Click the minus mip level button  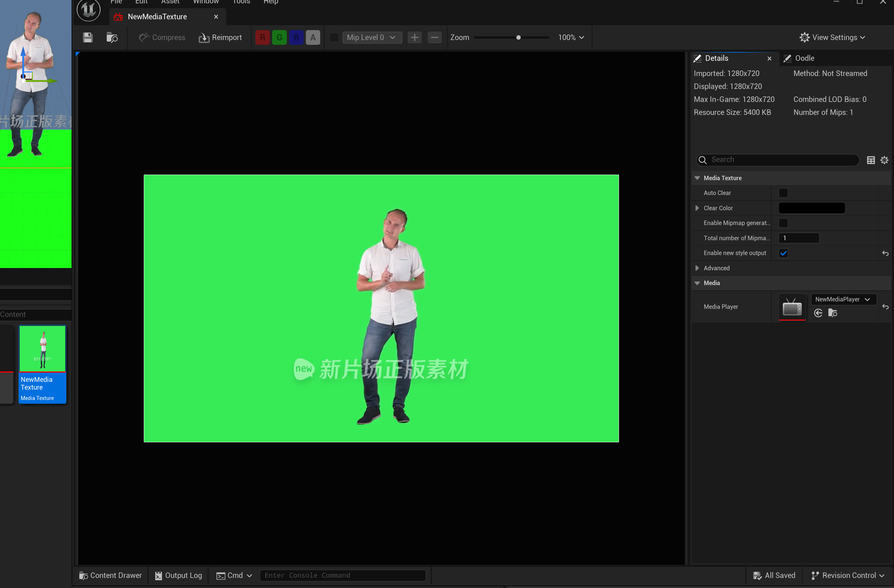click(x=434, y=37)
